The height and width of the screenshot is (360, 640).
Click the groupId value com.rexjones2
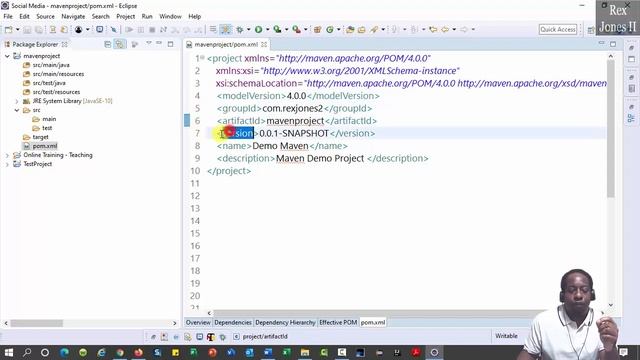tap(292, 108)
